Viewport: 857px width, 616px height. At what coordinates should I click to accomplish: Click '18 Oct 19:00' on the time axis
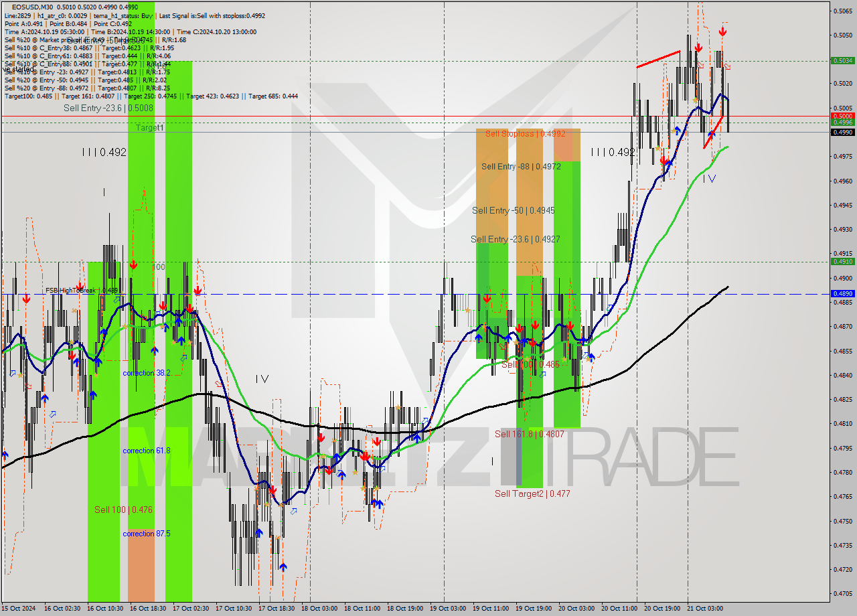pos(405,609)
